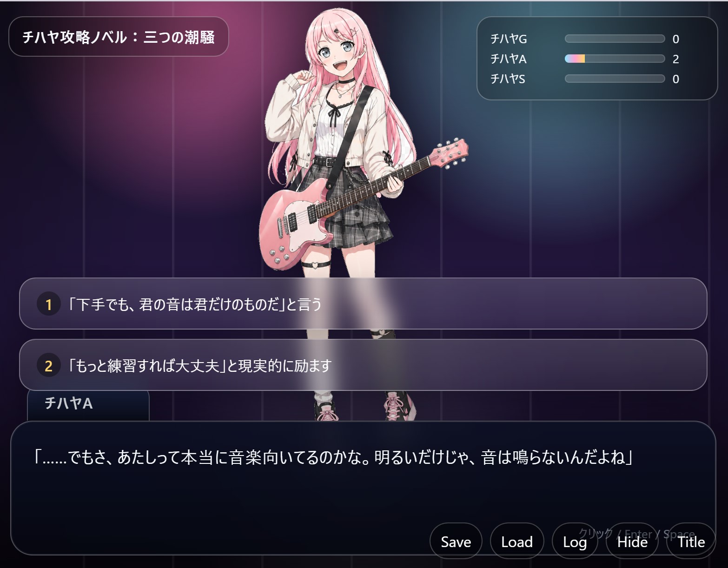Screen dimensions: 728x568
Task: Click the number 1 choice badge
Action: 49,304
